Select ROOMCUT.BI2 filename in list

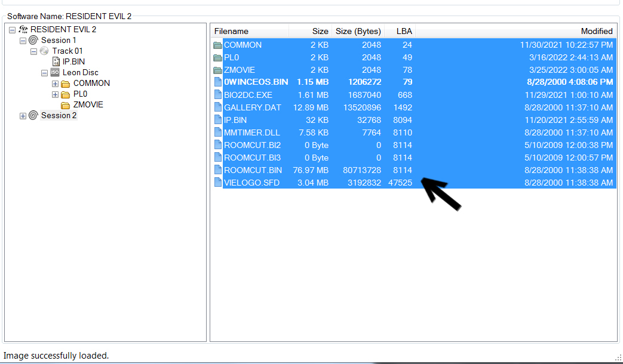(252, 145)
